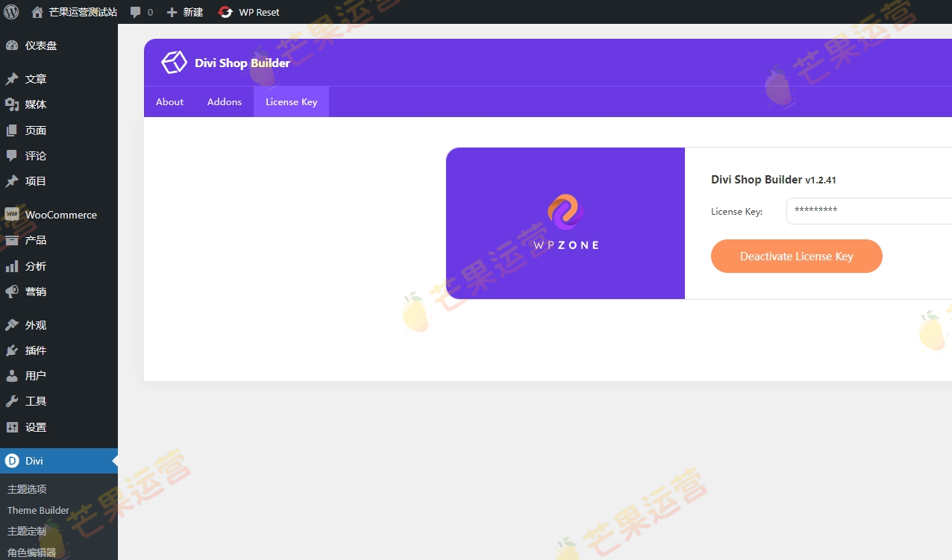The height and width of the screenshot is (560, 952).
Task: Click the WordPress logo in the admin bar
Action: [x=10, y=11]
